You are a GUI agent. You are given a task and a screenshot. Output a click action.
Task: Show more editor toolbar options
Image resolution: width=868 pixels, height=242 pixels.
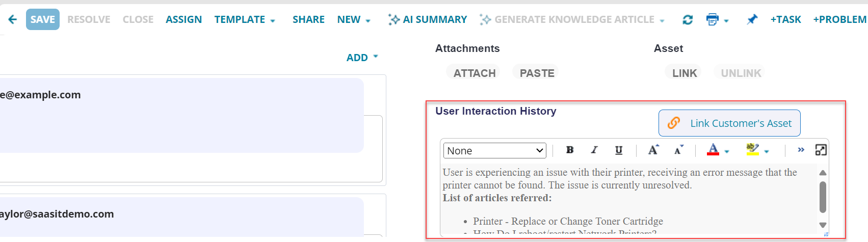tap(801, 150)
